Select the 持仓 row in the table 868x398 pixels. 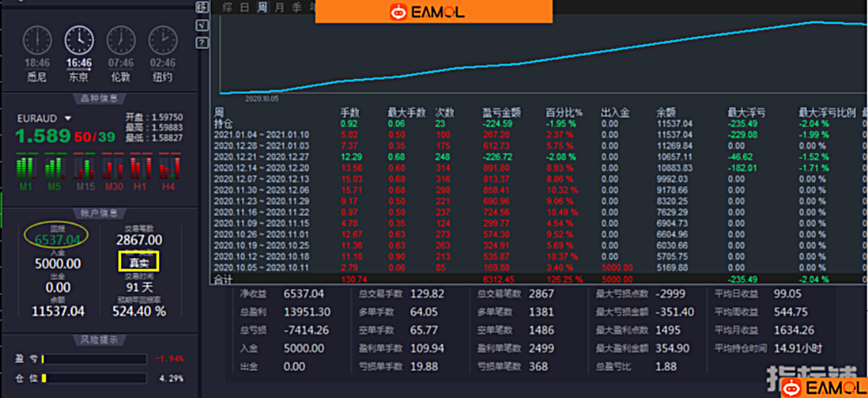(538, 123)
